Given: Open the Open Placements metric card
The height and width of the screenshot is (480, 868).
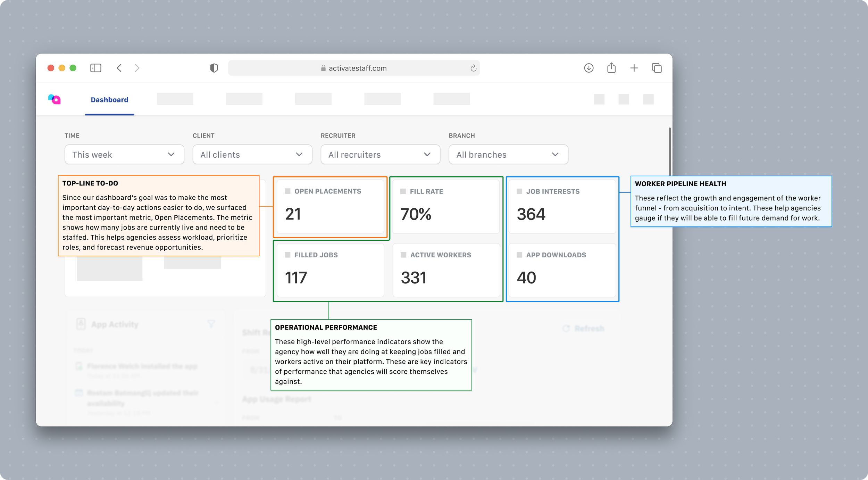Looking at the screenshot, I should [330, 207].
